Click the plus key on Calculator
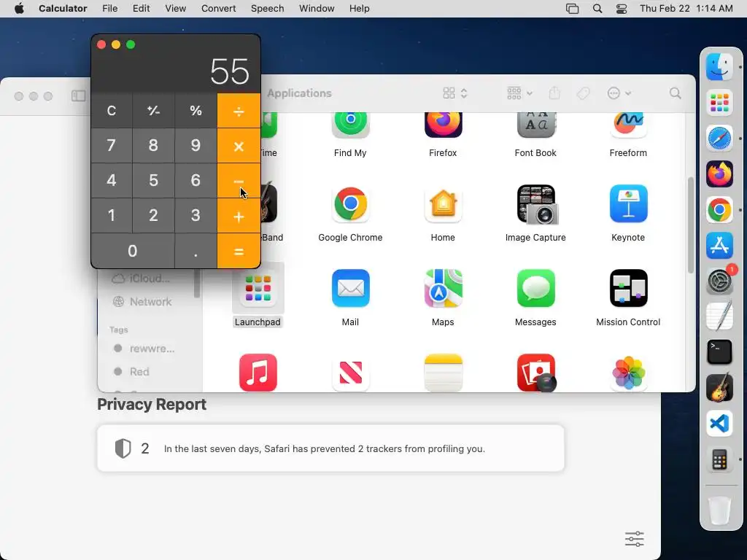 coord(239,216)
